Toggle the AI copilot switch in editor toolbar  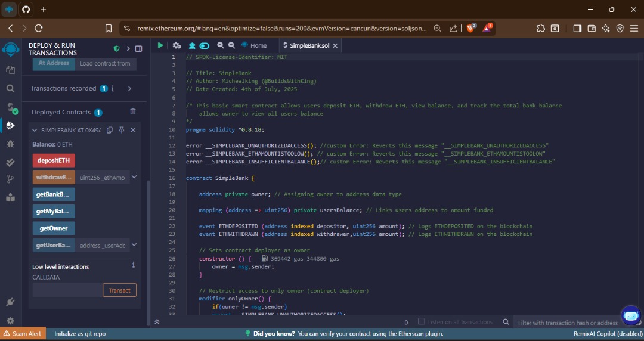[204, 45]
